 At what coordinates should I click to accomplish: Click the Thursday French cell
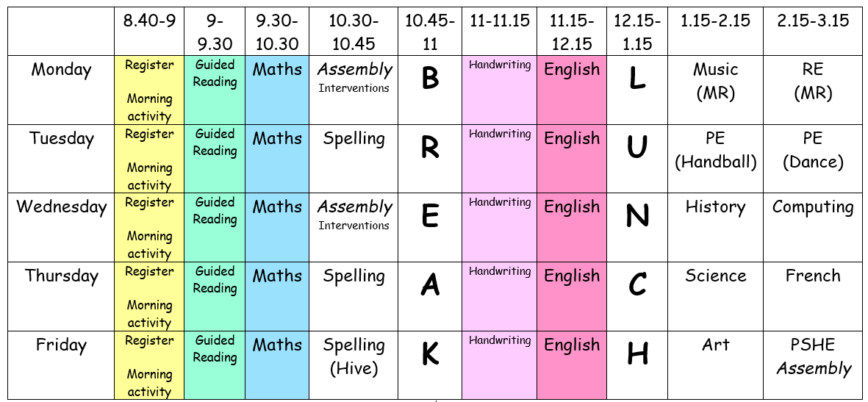pyautogui.click(x=812, y=296)
